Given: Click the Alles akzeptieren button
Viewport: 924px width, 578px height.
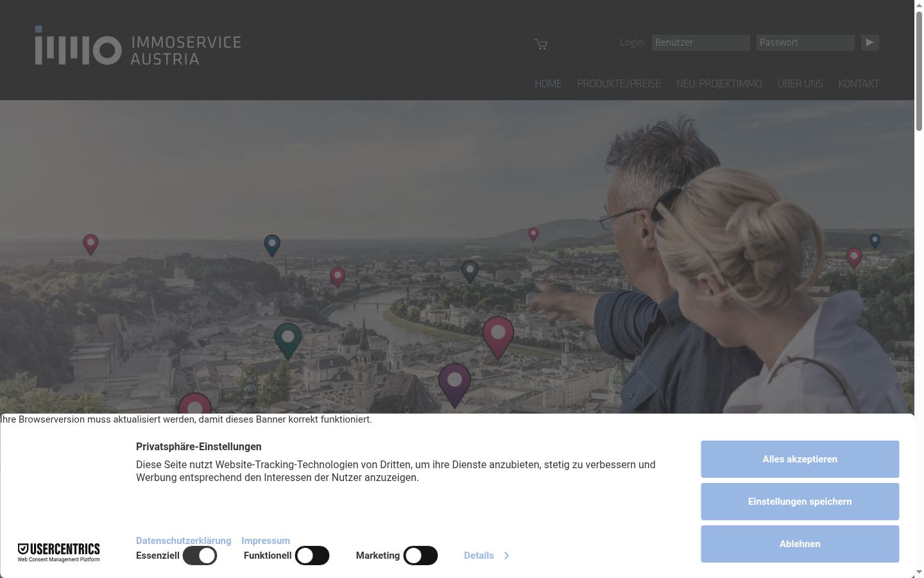Looking at the screenshot, I should (x=800, y=459).
